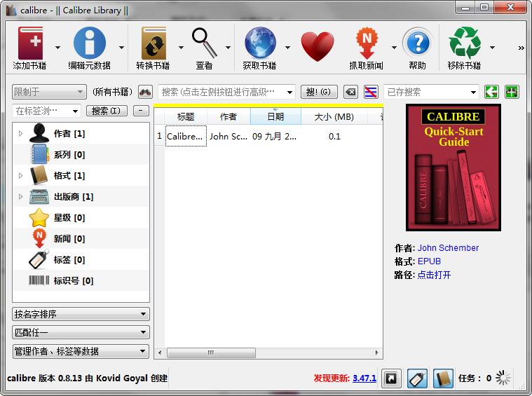This screenshot has width=532, height=396.
Task: Toggle cover browser icon in status bar
Action: tap(392, 378)
